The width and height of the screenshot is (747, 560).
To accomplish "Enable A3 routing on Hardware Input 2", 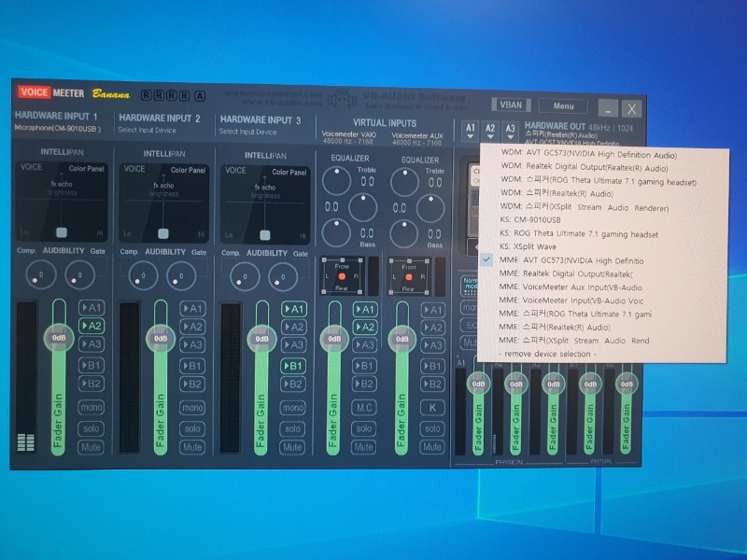I will (x=192, y=344).
